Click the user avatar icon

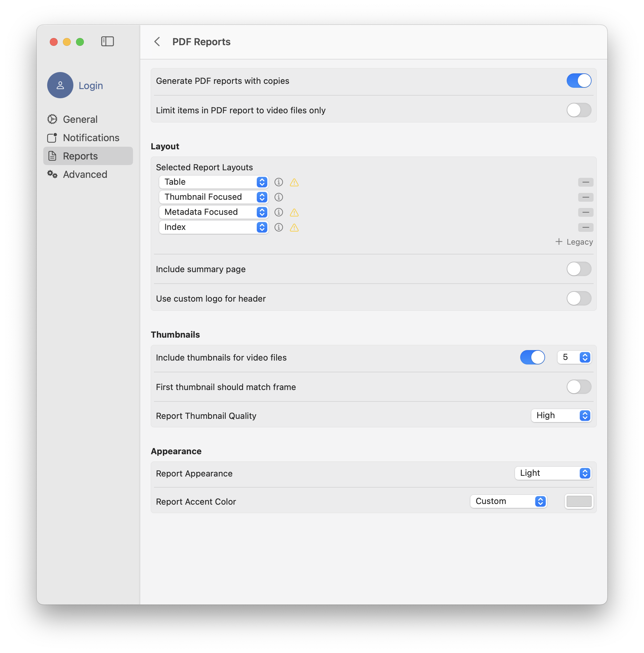(60, 85)
